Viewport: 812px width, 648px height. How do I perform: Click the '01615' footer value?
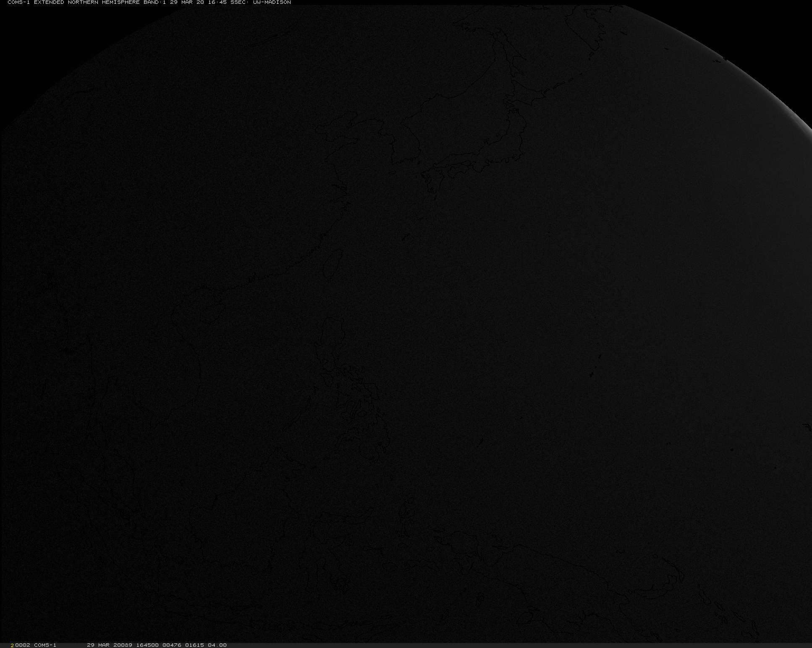tap(194, 645)
